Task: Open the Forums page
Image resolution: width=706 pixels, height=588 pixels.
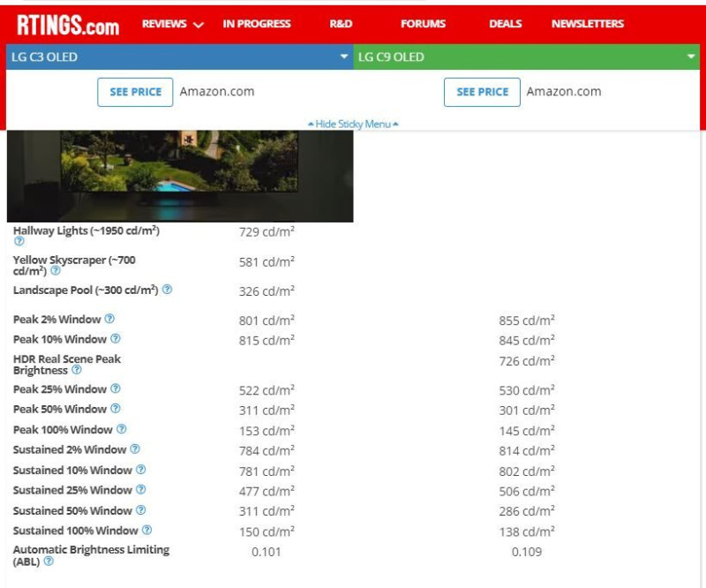Action: [x=423, y=24]
